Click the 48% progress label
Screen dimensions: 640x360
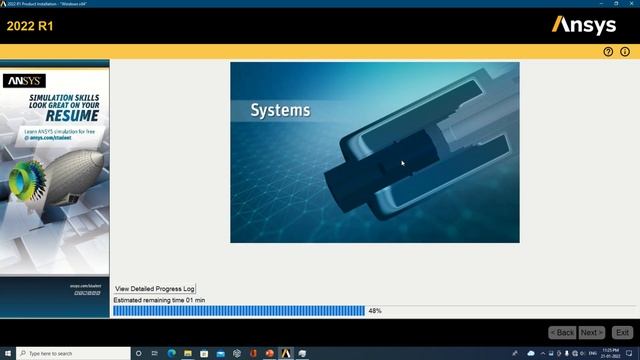pos(375,311)
